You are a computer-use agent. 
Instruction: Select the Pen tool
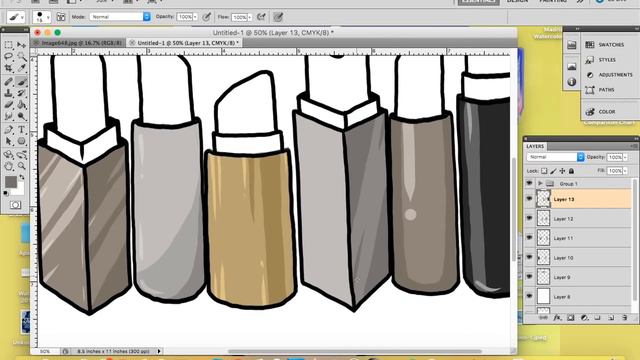pos(9,130)
